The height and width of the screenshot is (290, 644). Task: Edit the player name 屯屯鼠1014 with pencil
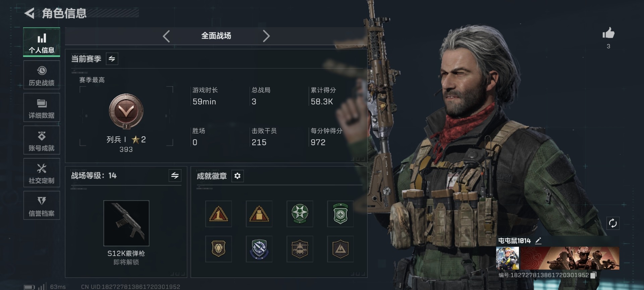click(x=538, y=241)
